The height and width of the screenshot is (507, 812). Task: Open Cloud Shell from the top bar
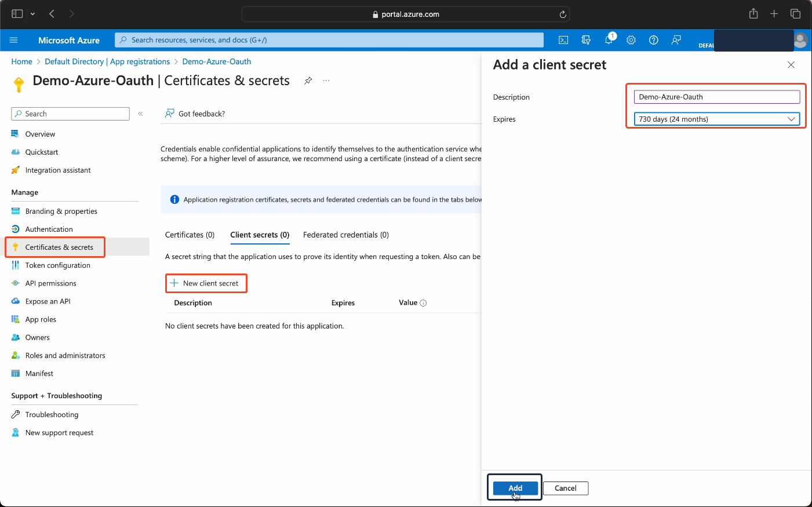click(x=563, y=40)
